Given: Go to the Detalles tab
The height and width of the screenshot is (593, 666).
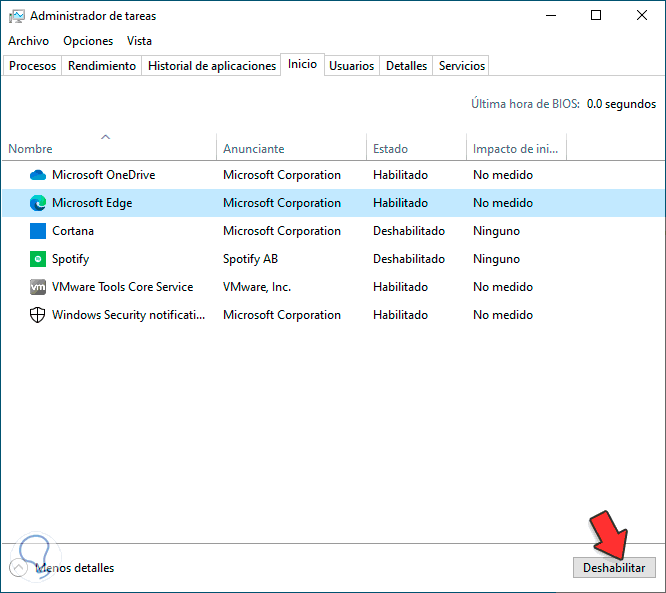Looking at the screenshot, I should 406,66.
